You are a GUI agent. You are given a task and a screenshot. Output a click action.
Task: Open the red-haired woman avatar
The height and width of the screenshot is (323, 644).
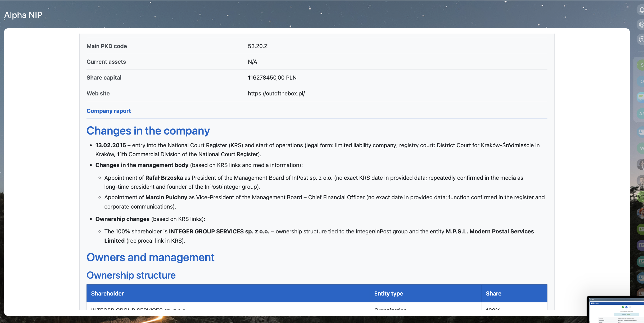pyautogui.click(x=641, y=213)
